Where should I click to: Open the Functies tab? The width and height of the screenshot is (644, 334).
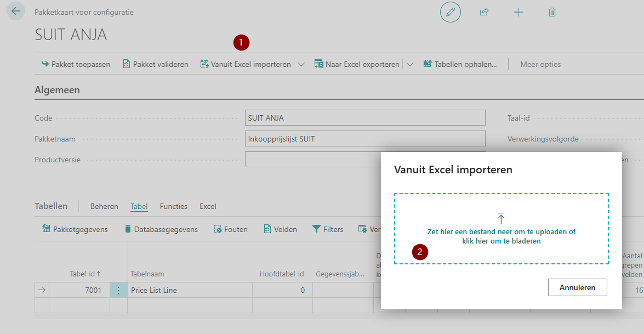click(173, 206)
